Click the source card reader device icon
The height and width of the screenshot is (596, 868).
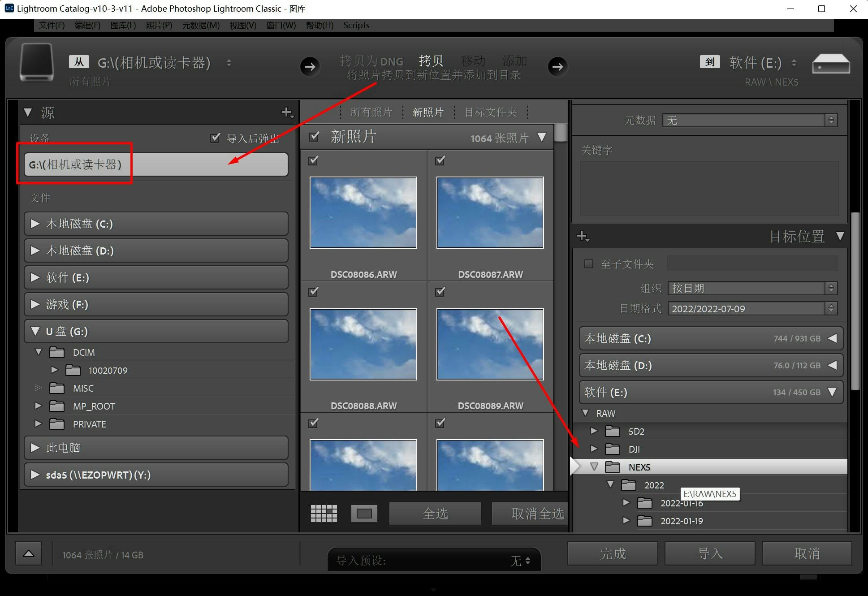pos(37,63)
